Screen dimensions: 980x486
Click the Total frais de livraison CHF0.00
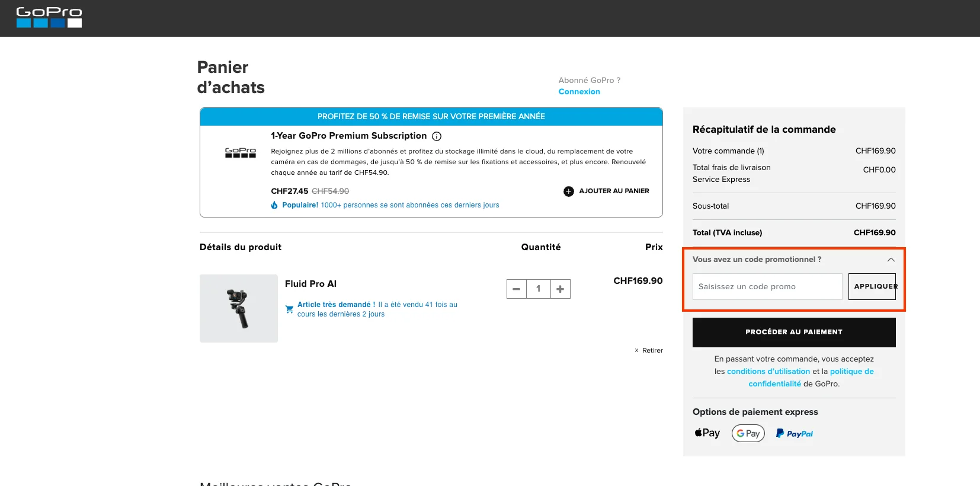point(879,170)
